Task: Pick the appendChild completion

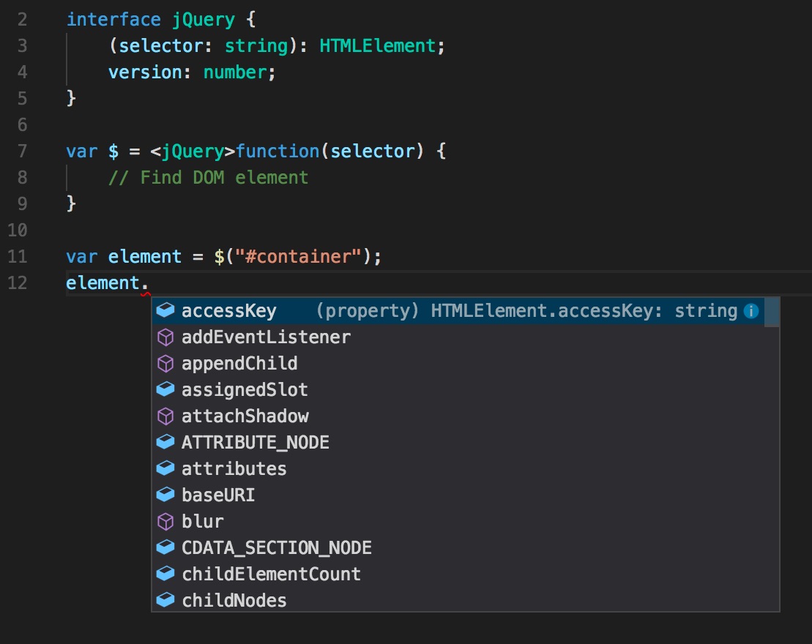Action: point(458,364)
